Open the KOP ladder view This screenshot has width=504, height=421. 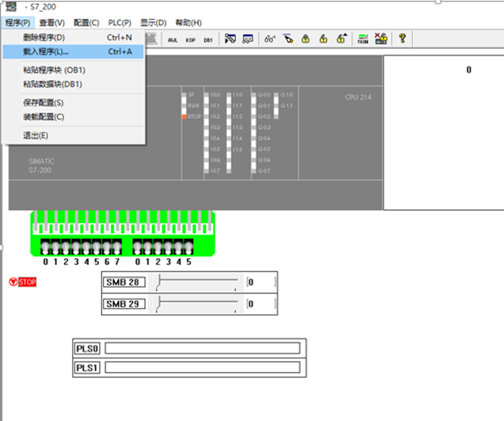click(x=190, y=40)
